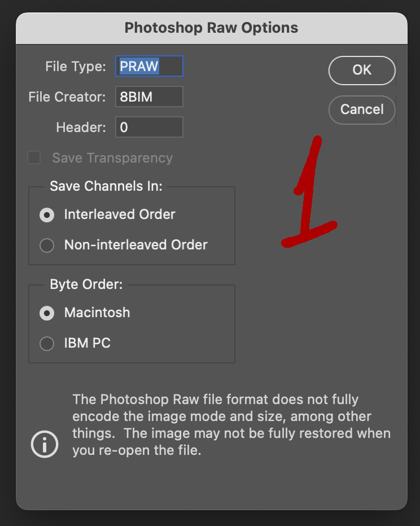Click the 0 value in the Header box
420x526 pixels.
(x=123, y=127)
